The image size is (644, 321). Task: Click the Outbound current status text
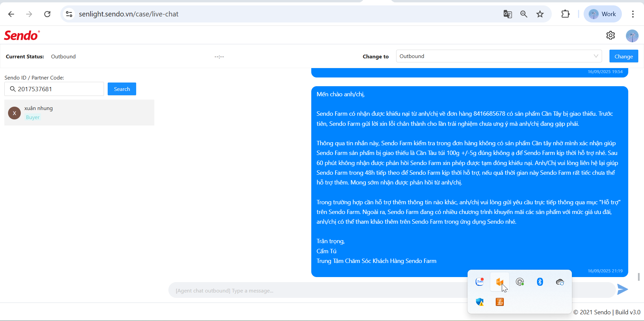pos(63,56)
